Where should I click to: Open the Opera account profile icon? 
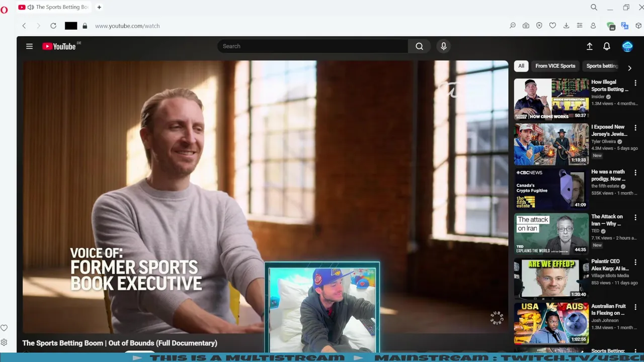click(593, 26)
